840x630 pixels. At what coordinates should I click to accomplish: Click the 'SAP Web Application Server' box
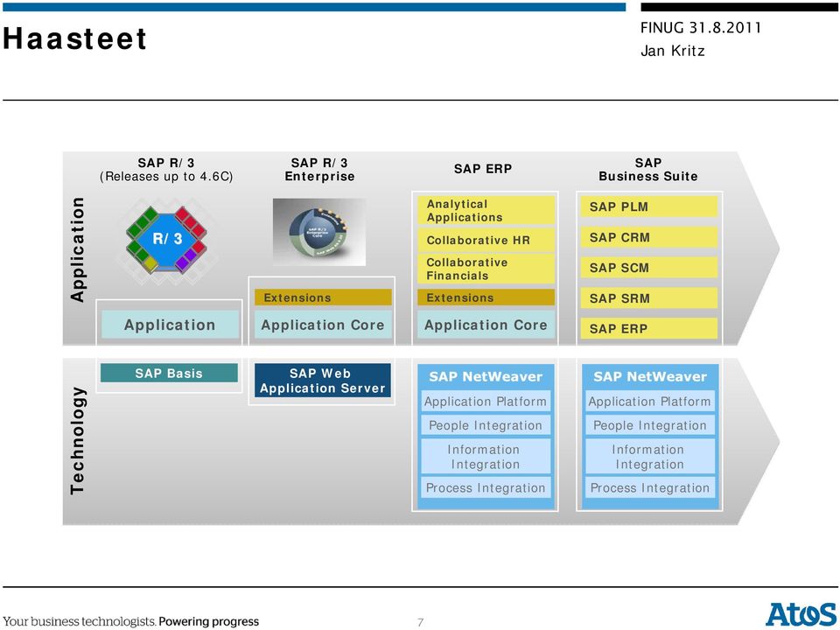(x=323, y=381)
